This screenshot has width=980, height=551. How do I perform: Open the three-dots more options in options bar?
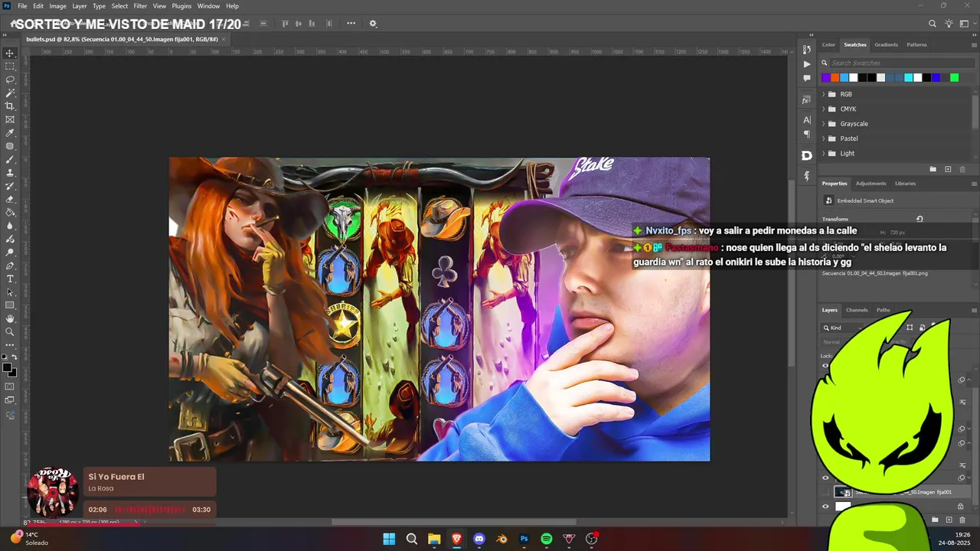coord(351,24)
